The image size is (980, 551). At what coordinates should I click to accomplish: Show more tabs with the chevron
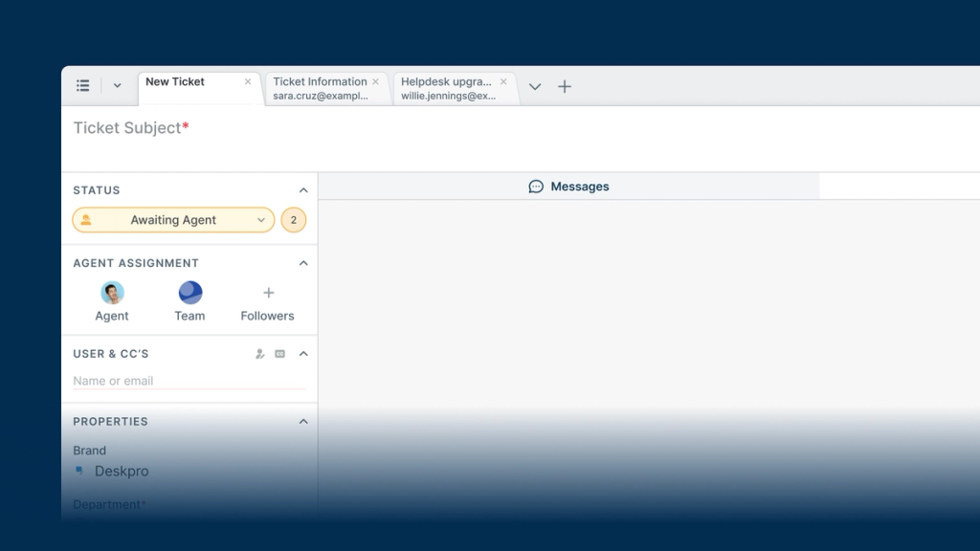click(534, 87)
